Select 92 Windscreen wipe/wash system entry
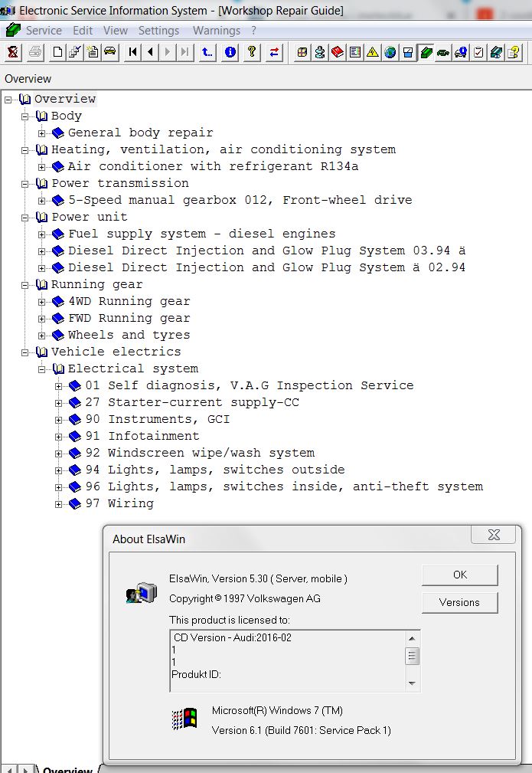The width and height of the screenshot is (532, 773). point(200,453)
